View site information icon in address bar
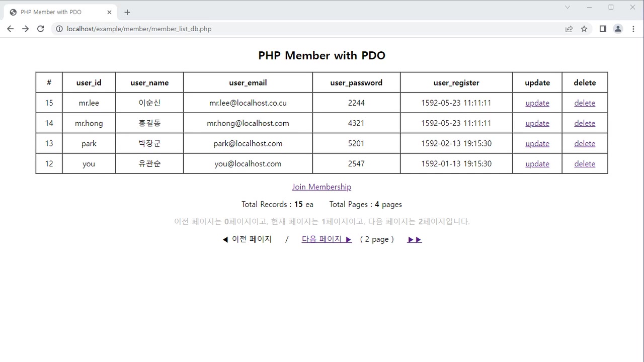Viewport: 644px width, 362px height. point(59,29)
